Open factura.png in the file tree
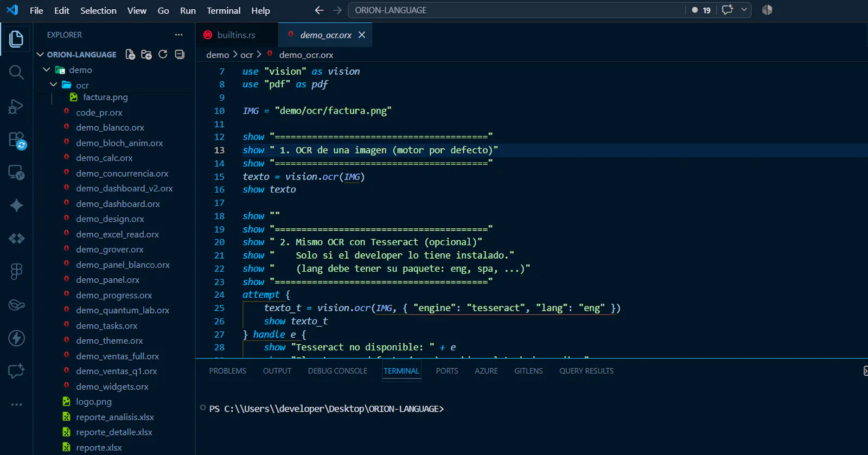868x455 pixels. 105,97
